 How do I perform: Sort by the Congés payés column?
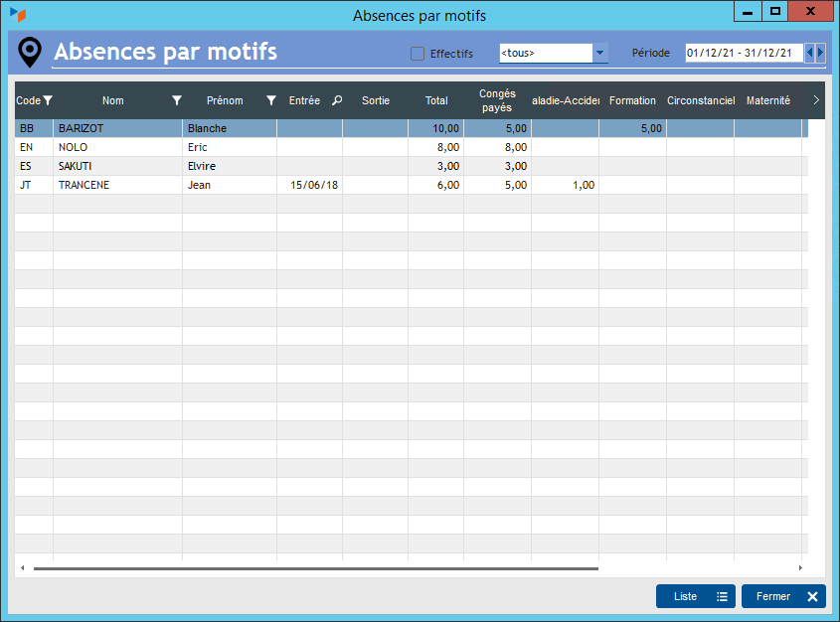point(496,100)
